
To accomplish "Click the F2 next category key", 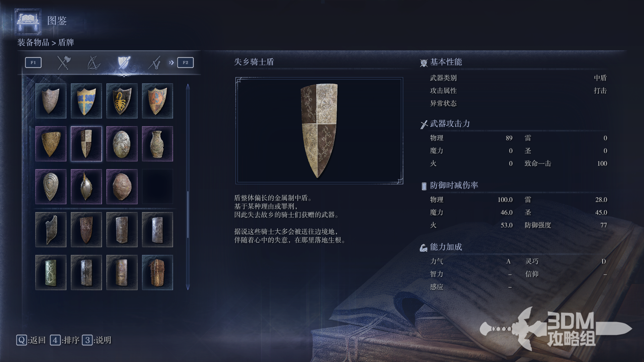I will click(185, 62).
